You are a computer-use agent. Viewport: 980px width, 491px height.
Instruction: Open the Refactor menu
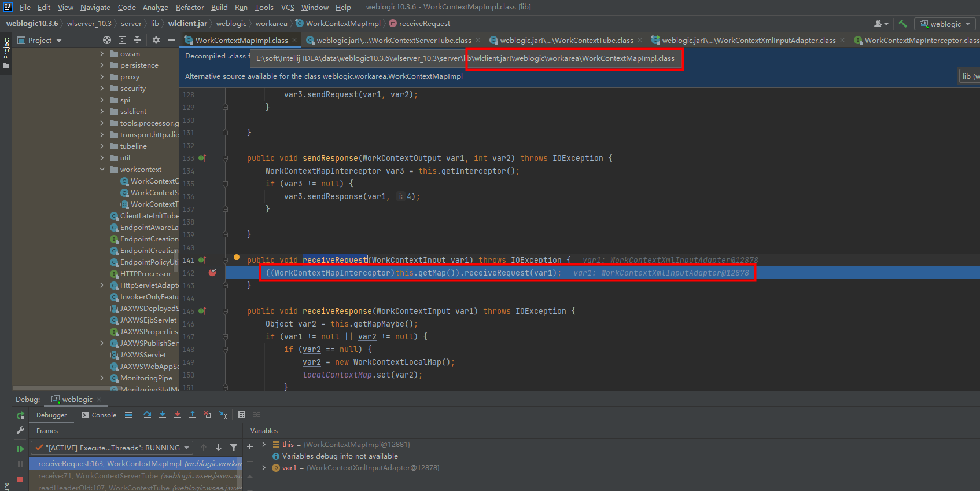click(x=190, y=7)
